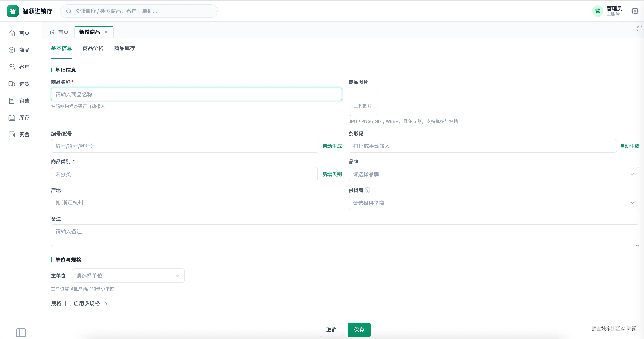Open the 品牌 brand dropdown

494,174
